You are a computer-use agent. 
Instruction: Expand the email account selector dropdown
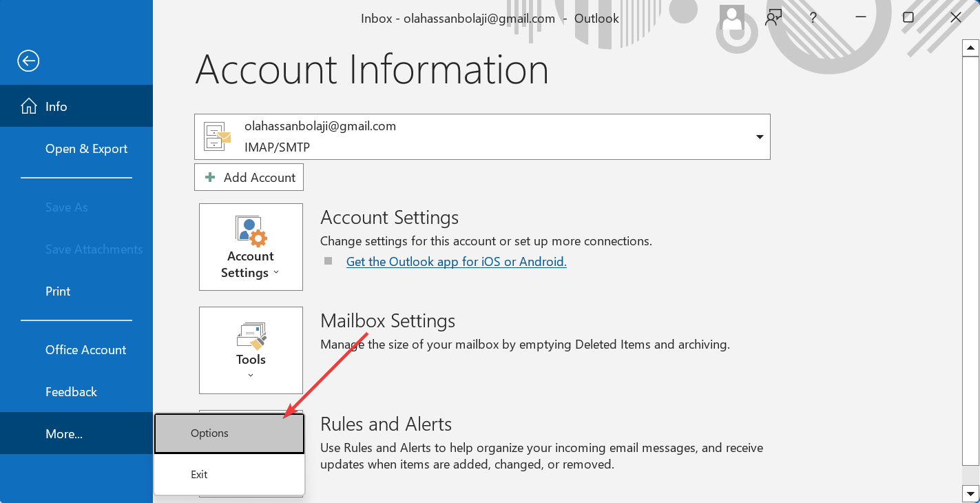760,136
